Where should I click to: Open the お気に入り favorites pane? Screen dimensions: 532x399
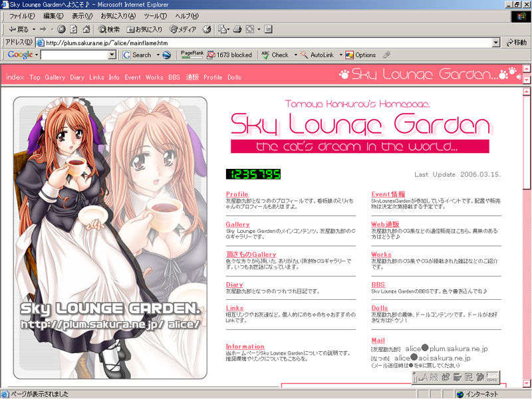[144, 29]
